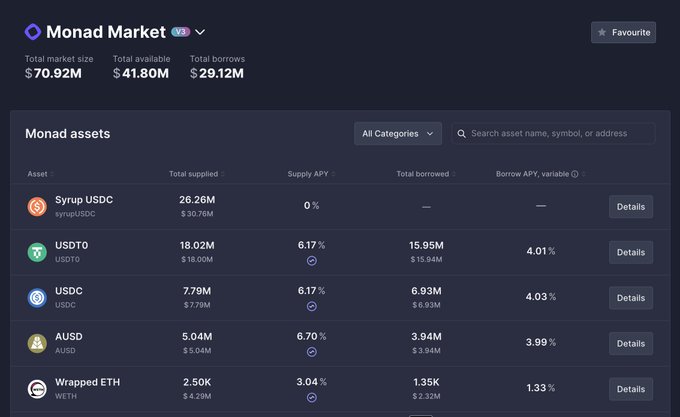Click the 6.70% supply APY value
Screen dimensions: 680x417
(x=311, y=336)
